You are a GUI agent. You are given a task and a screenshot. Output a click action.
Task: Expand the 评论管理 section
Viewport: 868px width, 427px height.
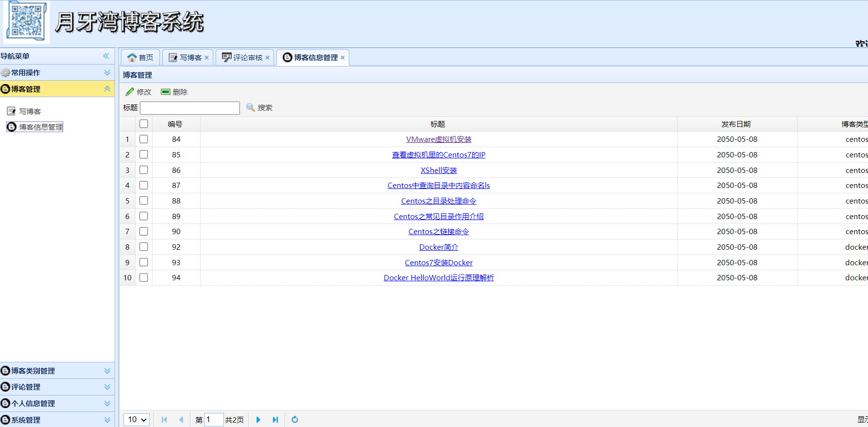pyautogui.click(x=107, y=387)
